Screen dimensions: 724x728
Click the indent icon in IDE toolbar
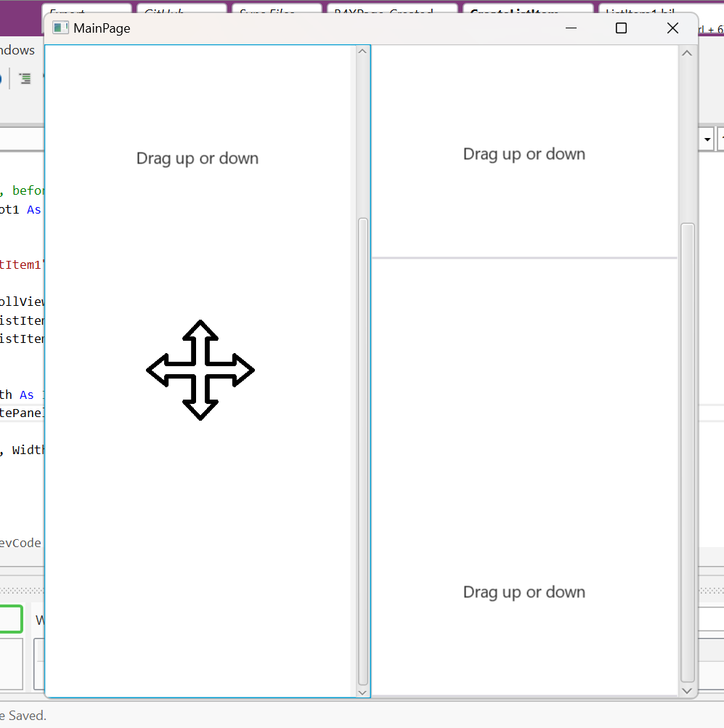tap(25, 78)
